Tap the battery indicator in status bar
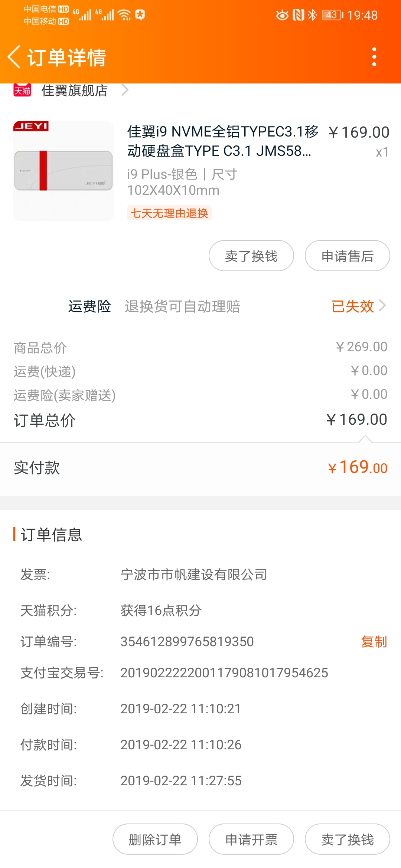401x868 pixels. point(333,15)
